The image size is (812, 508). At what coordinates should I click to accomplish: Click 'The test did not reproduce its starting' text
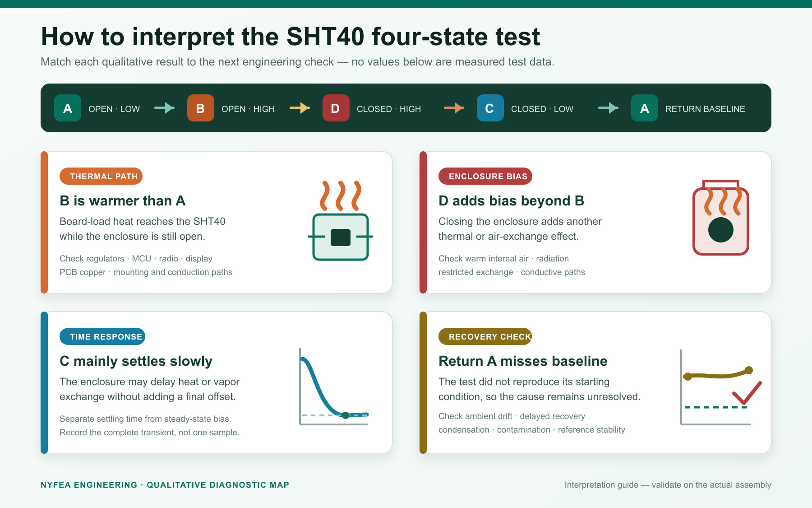pos(524,382)
